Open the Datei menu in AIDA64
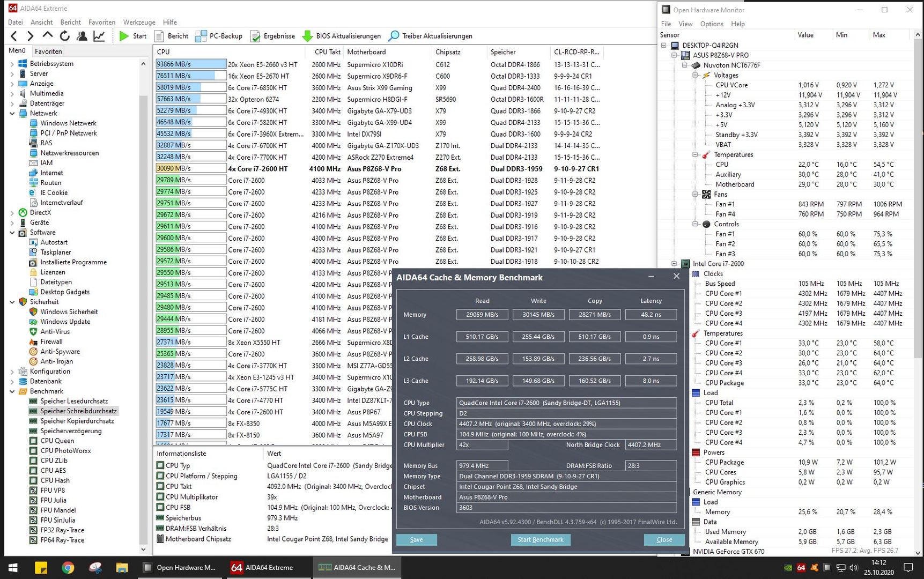Viewport: 924px width, 579px height. (x=16, y=22)
